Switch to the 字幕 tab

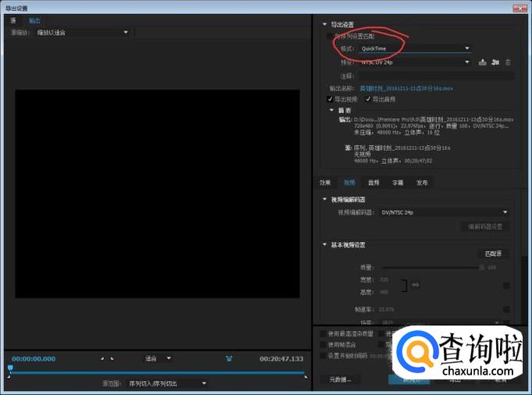click(398, 183)
